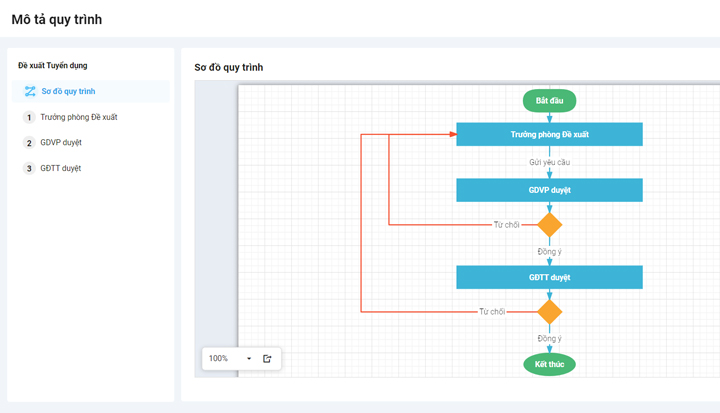Click the Trưởng phòng Đề xuất diagram box
The width and height of the screenshot is (720, 413).
click(x=549, y=134)
